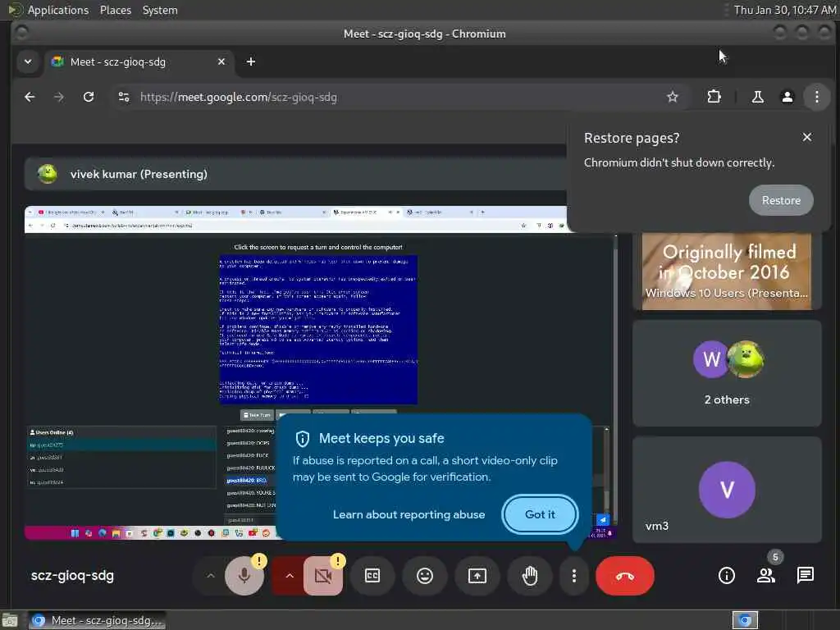Mute the microphone in Meet
Screen dimensions: 840x630
tap(244, 576)
